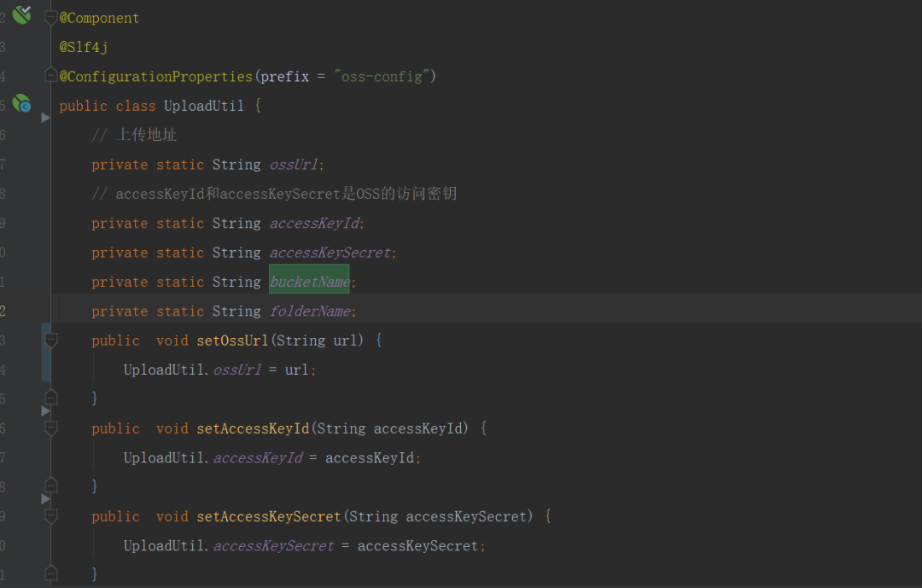Click the setOssUrl method name
Viewport: 922px width, 588px height.
tap(232, 341)
